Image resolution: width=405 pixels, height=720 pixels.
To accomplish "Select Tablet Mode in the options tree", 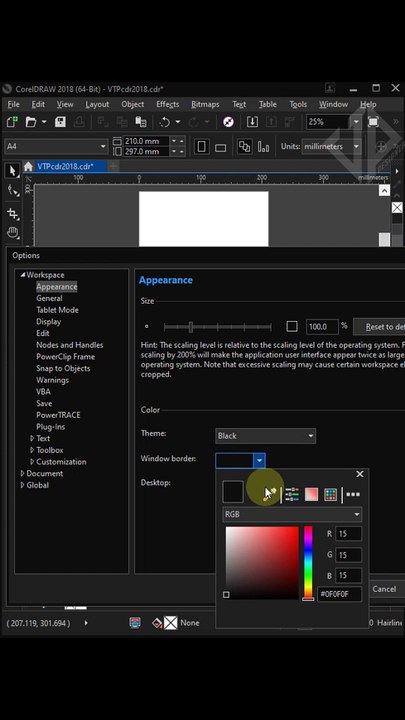I will click(x=57, y=310).
